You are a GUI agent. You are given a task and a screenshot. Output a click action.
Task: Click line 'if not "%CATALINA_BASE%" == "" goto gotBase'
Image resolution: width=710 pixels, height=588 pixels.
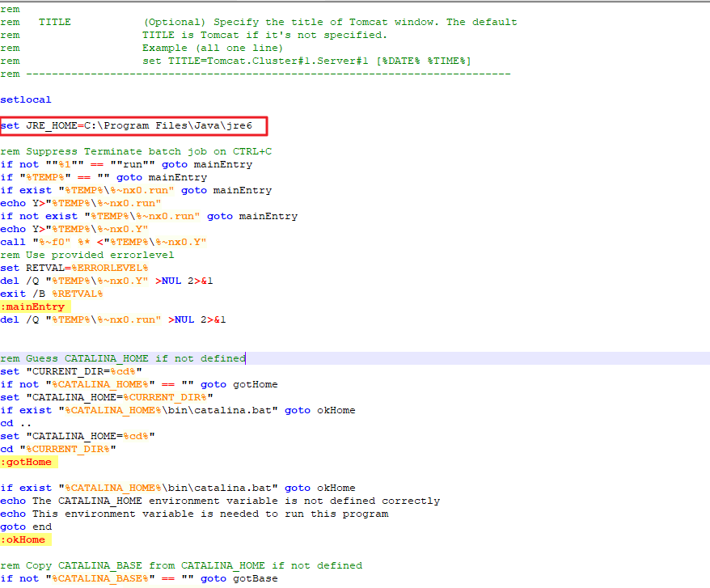pyautogui.click(x=139, y=578)
